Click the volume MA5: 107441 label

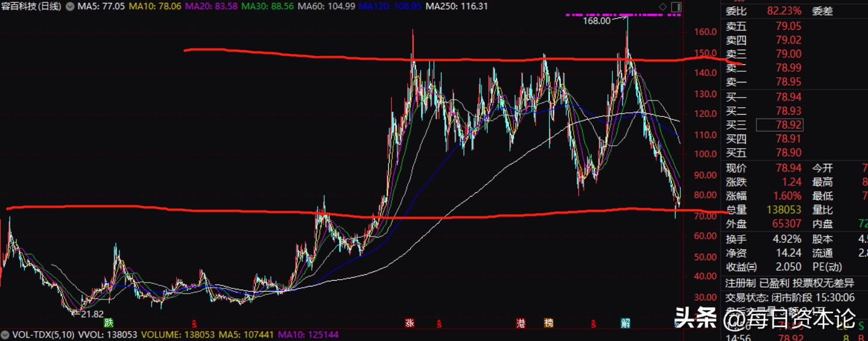[x=246, y=335]
